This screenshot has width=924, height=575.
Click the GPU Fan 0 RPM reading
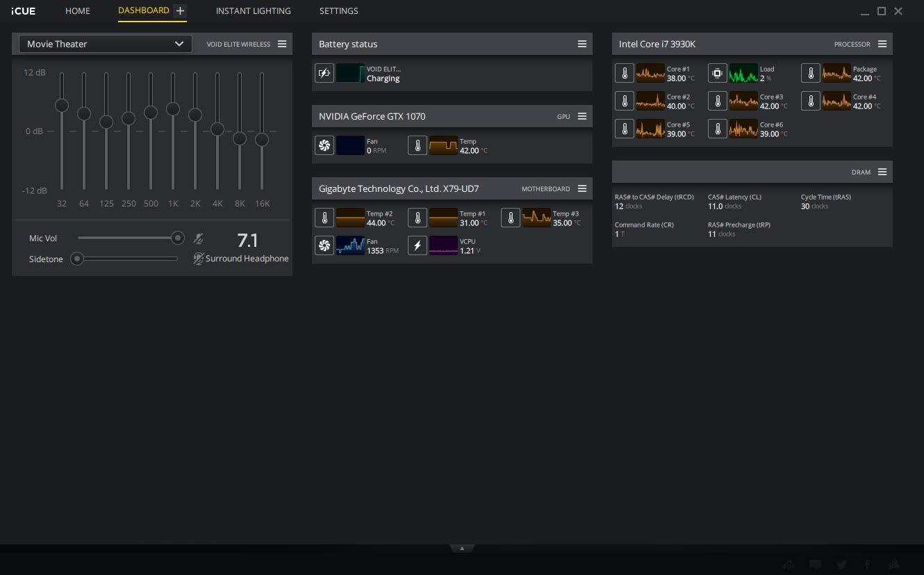click(377, 151)
